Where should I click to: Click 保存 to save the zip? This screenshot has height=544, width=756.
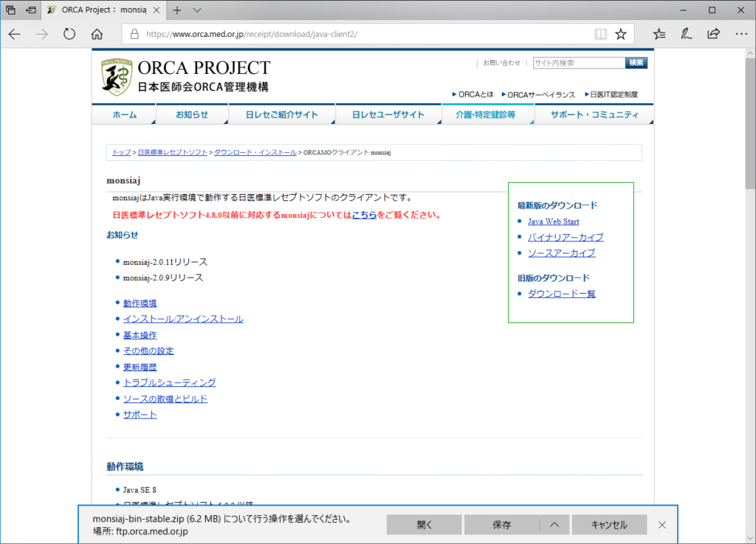click(501, 525)
